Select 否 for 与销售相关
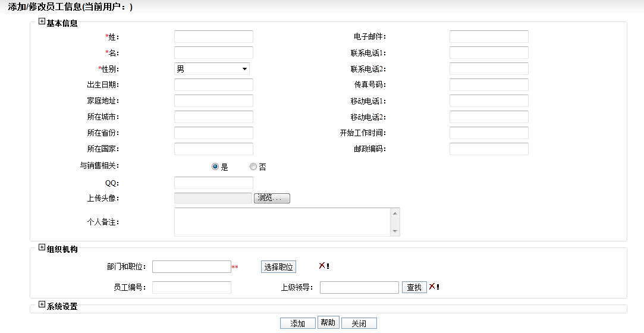644x333 pixels. 253,167
